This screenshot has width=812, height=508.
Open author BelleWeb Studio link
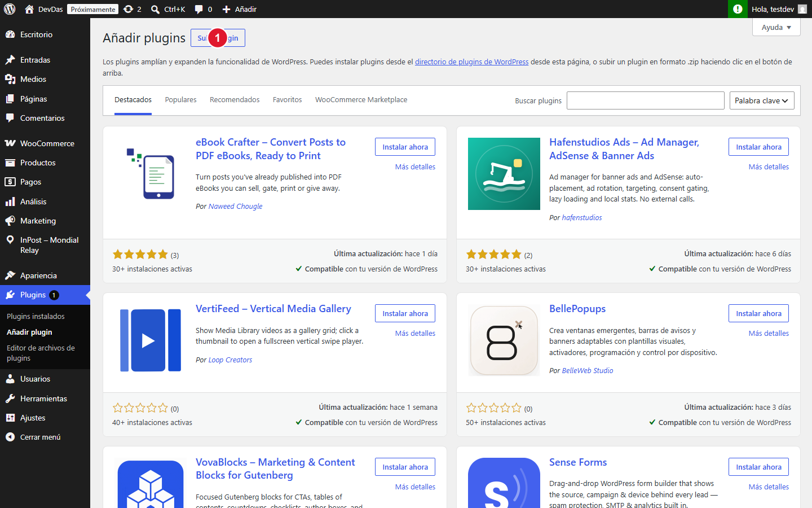pyautogui.click(x=588, y=370)
